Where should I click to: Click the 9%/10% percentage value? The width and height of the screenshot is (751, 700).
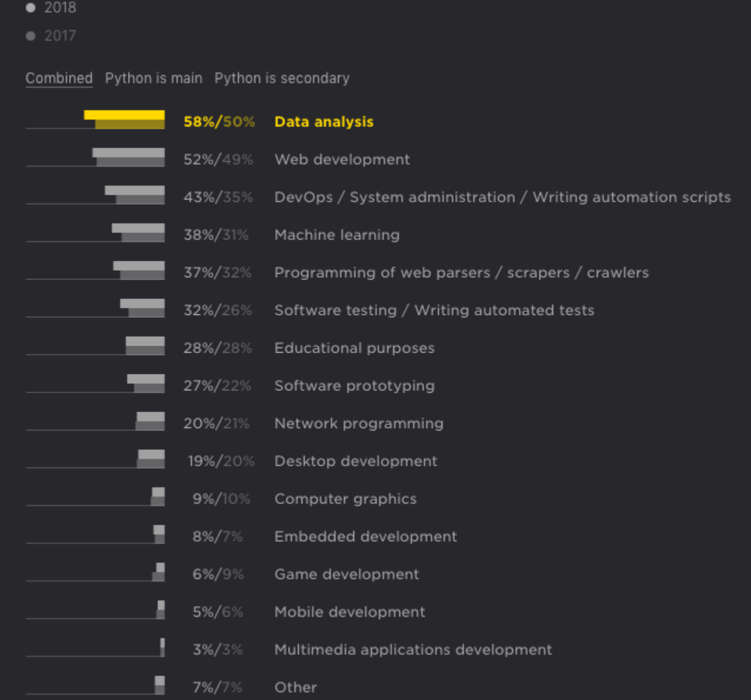point(221,499)
